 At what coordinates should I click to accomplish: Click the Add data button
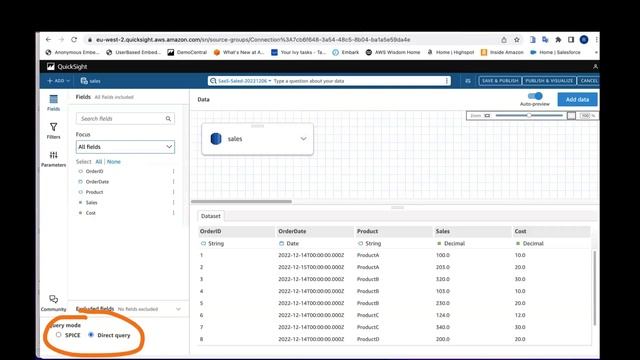tap(577, 99)
